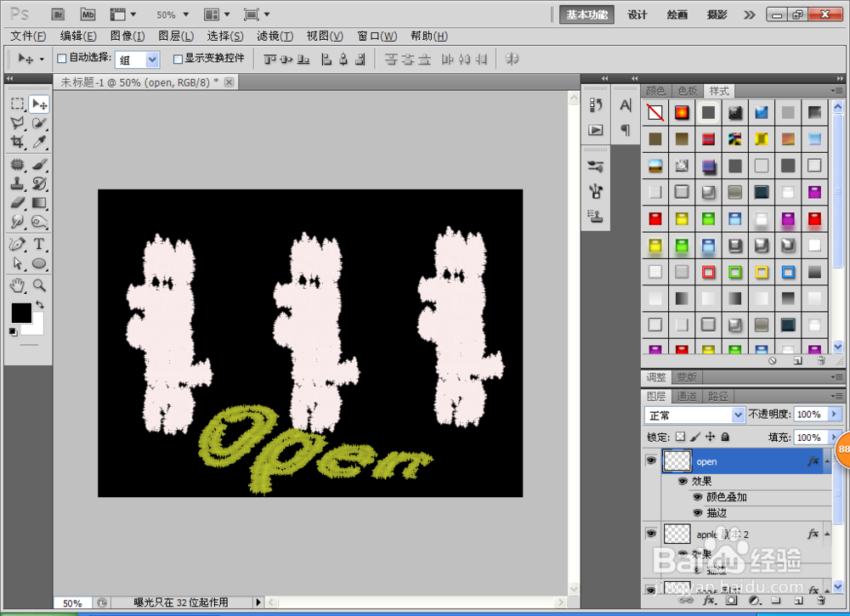Open the Paragraph panel icon
This screenshot has height=616, width=850.
[626, 130]
